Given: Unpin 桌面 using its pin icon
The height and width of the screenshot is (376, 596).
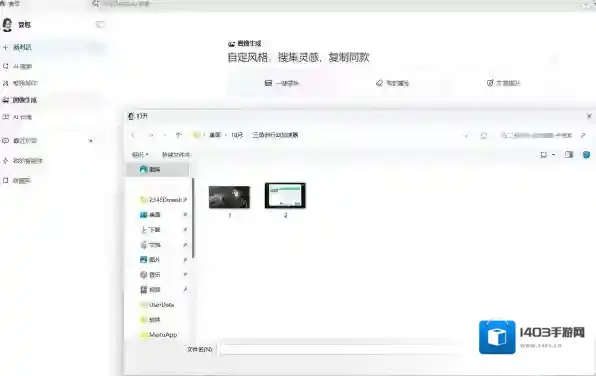Looking at the screenshot, I should click(x=185, y=215).
